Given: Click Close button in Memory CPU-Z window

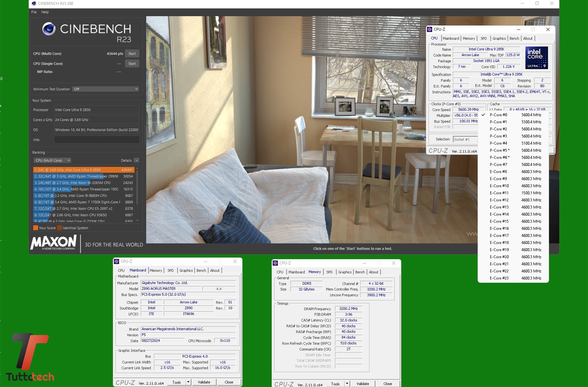Looking at the screenshot, I should click(387, 384).
